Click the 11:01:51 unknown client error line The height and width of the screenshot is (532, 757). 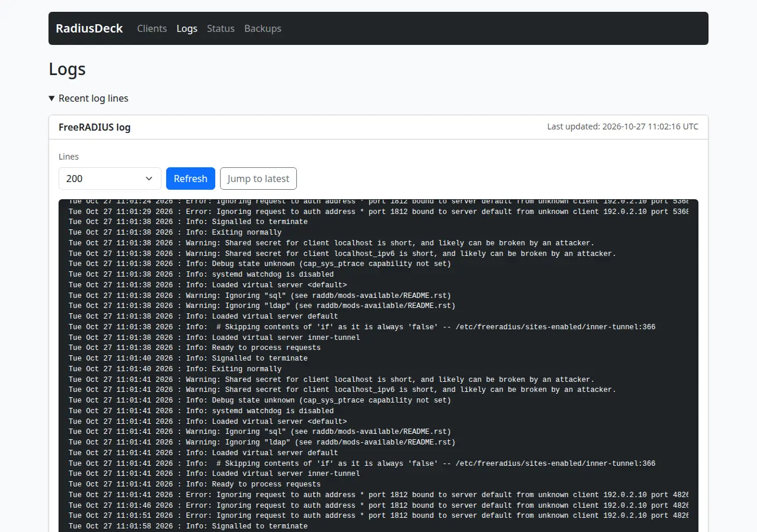[378, 515]
